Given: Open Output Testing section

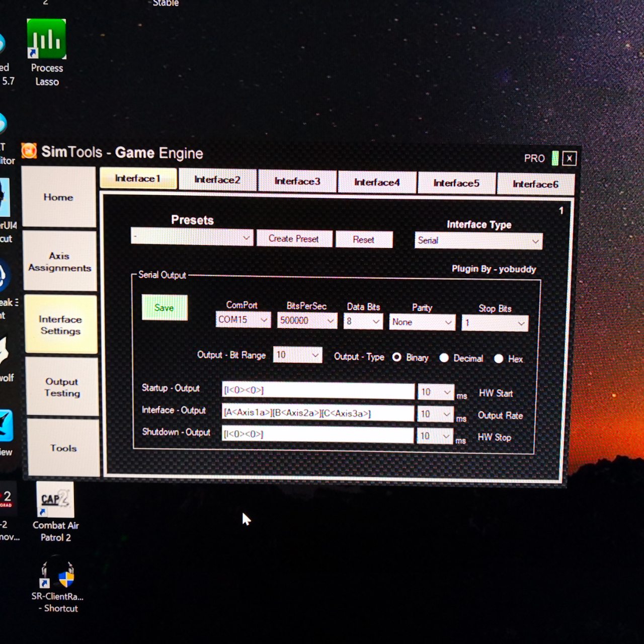Looking at the screenshot, I should 62,387.
